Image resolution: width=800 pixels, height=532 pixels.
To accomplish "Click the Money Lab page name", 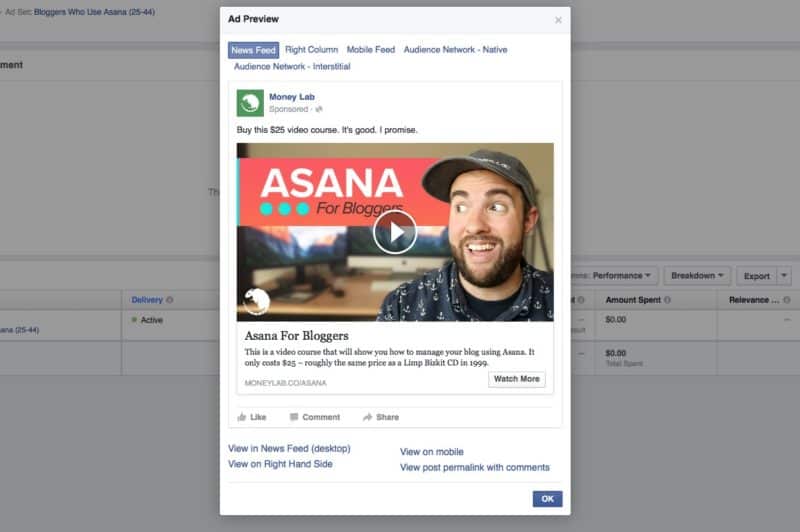I will click(292, 97).
